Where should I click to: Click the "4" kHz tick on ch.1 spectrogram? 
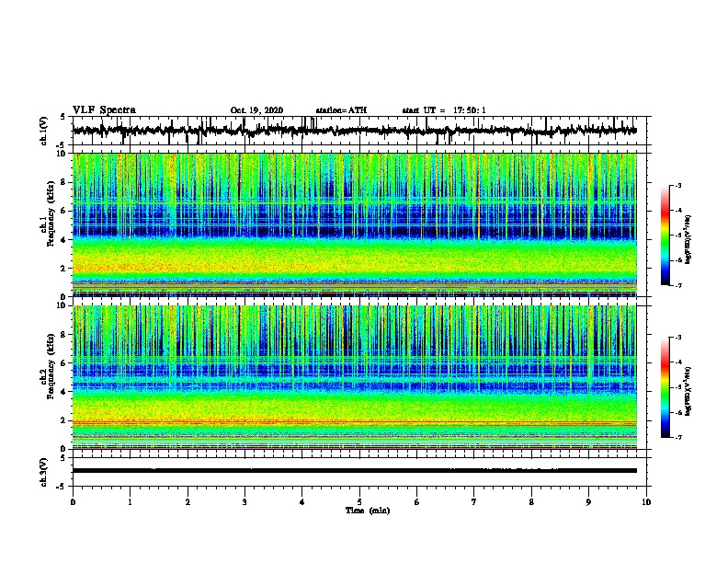[x=64, y=240]
